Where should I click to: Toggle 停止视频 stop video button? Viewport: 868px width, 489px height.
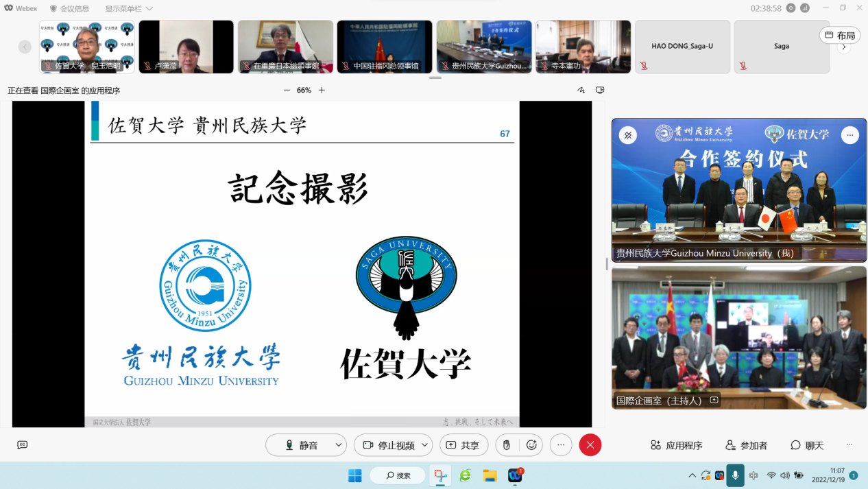click(x=389, y=445)
